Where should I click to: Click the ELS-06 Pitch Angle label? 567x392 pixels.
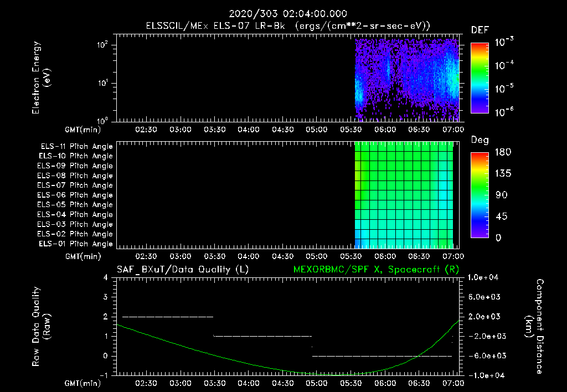(75, 195)
